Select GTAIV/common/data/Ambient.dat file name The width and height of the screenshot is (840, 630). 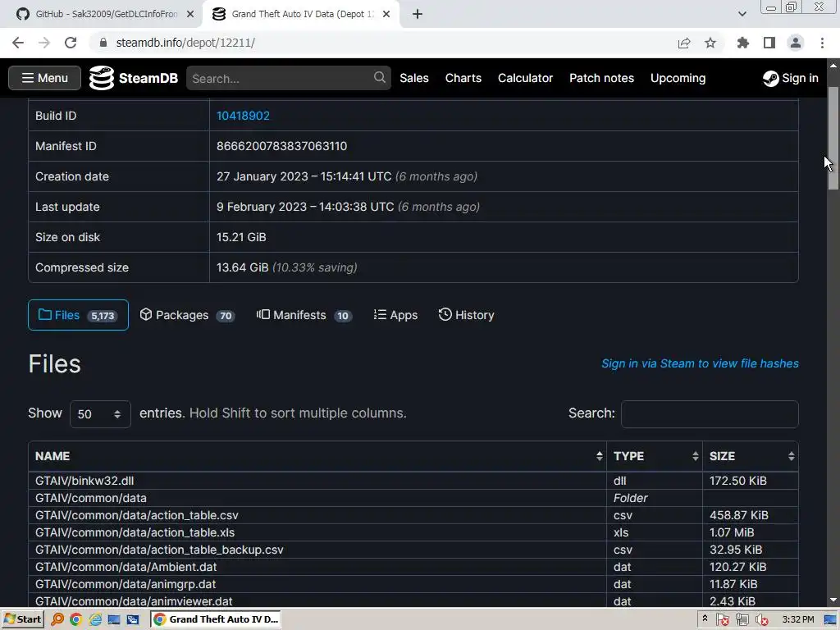[x=126, y=567]
